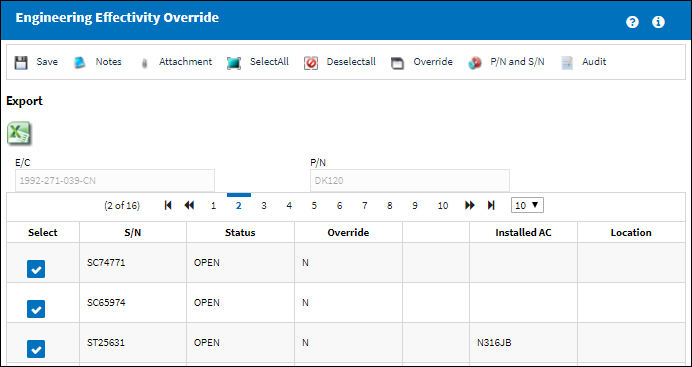
Task: Click the Deselectall toolbar icon
Action: pyautogui.click(x=311, y=63)
